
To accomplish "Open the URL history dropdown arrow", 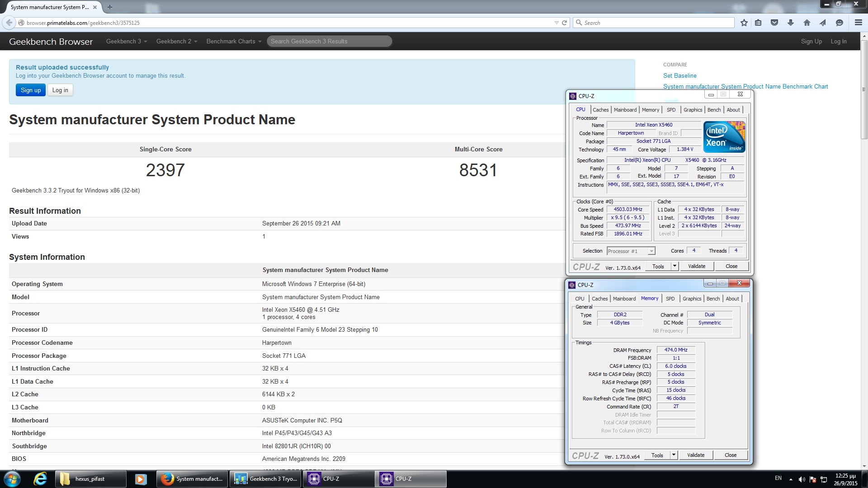I will (x=556, y=23).
